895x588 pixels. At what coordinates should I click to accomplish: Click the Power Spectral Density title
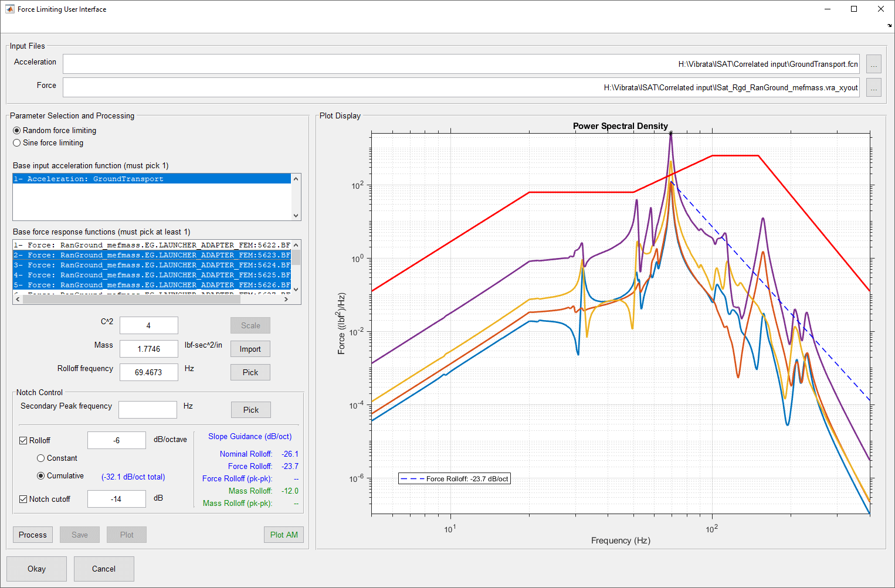click(x=621, y=125)
